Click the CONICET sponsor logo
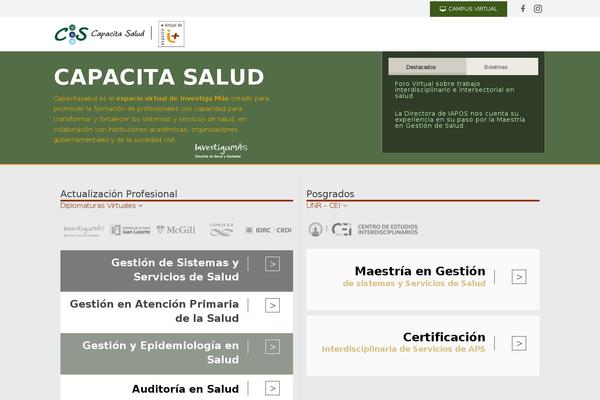The height and width of the screenshot is (400, 600). pyautogui.click(x=221, y=229)
